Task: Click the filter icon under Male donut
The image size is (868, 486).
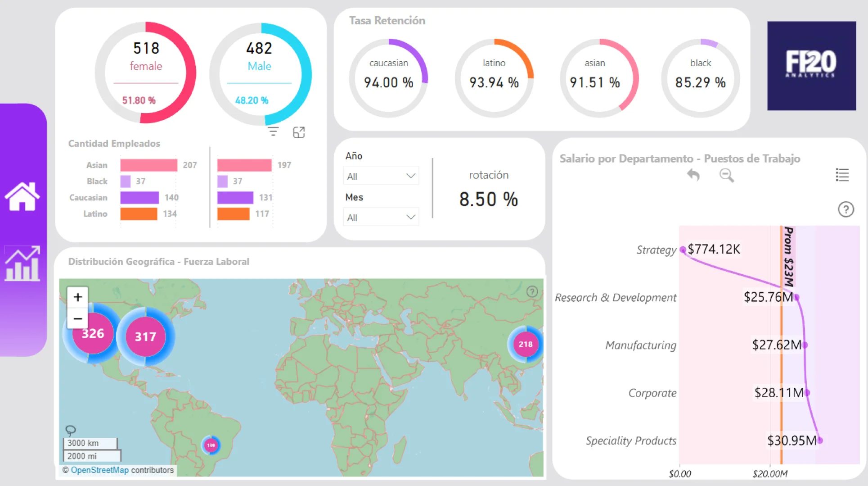Action: [x=273, y=132]
